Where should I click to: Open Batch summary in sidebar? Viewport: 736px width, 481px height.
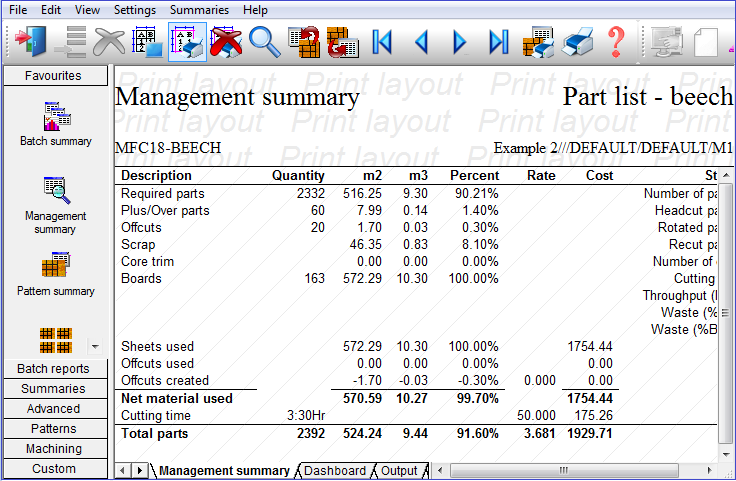(x=56, y=124)
